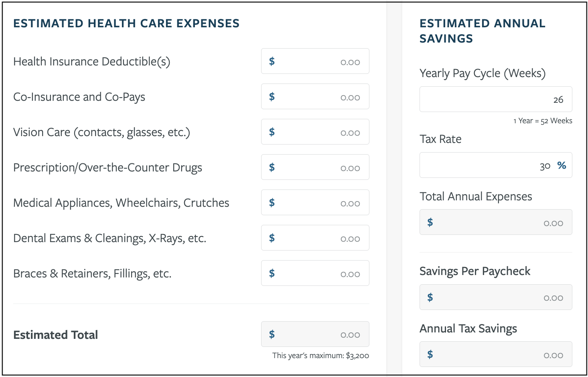This screenshot has height=377, width=588.
Task: Click the dollar icon beside Vision Care
Action: pos(272,132)
